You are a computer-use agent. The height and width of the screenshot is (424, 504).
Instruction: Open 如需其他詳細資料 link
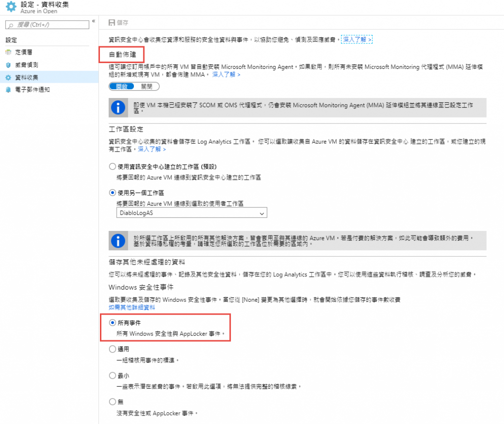coord(132,308)
